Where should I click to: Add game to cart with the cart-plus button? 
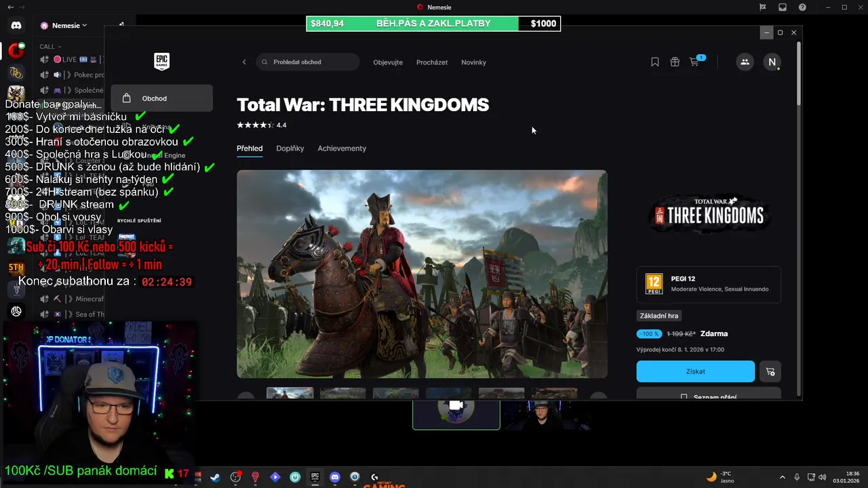coord(770,371)
